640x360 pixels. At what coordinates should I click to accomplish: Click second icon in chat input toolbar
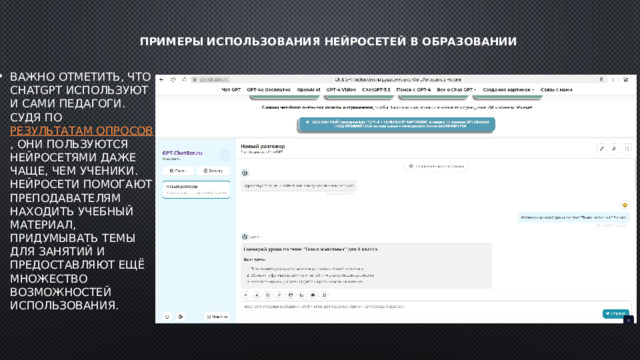point(257,295)
